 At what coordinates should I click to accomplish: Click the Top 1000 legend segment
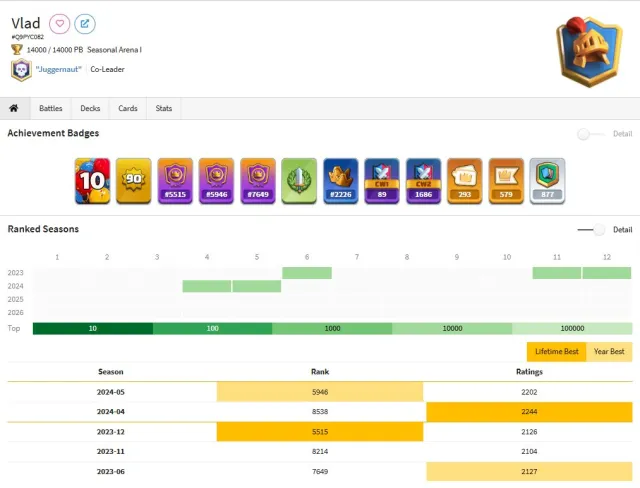tap(332, 328)
